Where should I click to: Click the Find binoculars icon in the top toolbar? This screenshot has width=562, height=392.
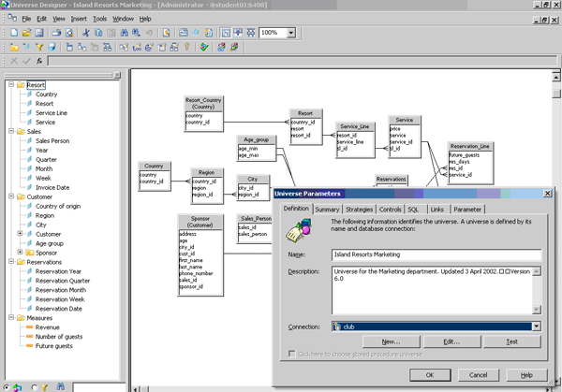(124, 33)
